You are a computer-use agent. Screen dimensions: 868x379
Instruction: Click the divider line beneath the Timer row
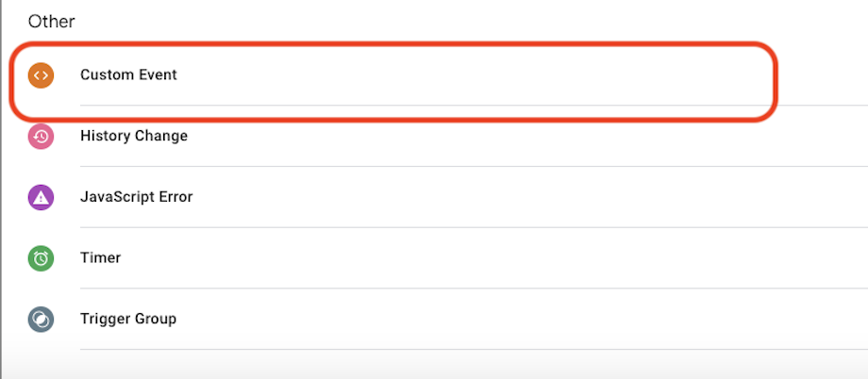pos(474,288)
